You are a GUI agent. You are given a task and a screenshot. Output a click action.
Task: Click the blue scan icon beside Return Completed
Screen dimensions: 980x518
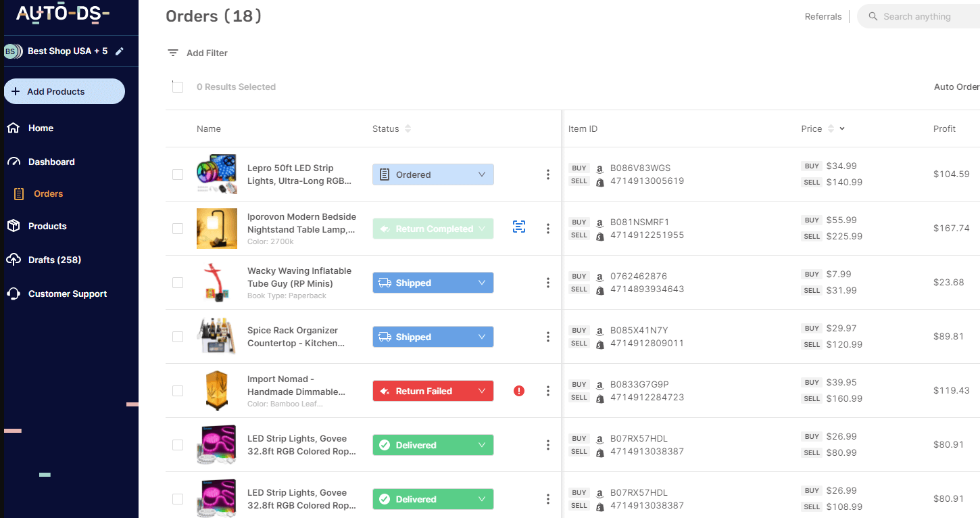(519, 227)
